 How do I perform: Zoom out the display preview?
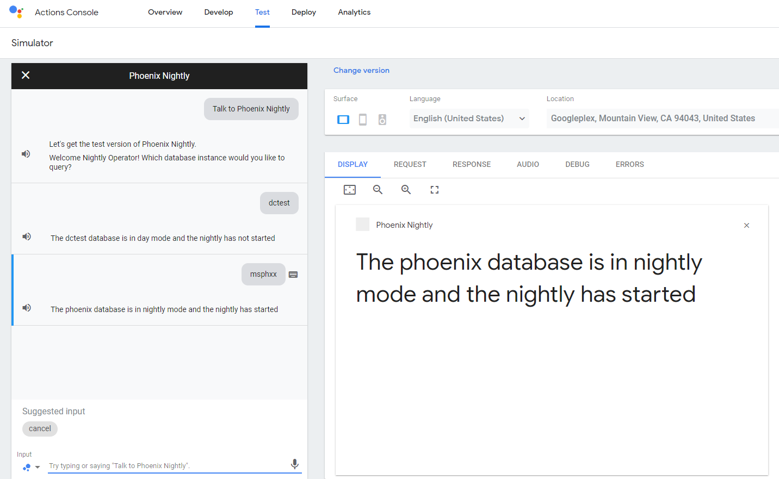point(378,190)
